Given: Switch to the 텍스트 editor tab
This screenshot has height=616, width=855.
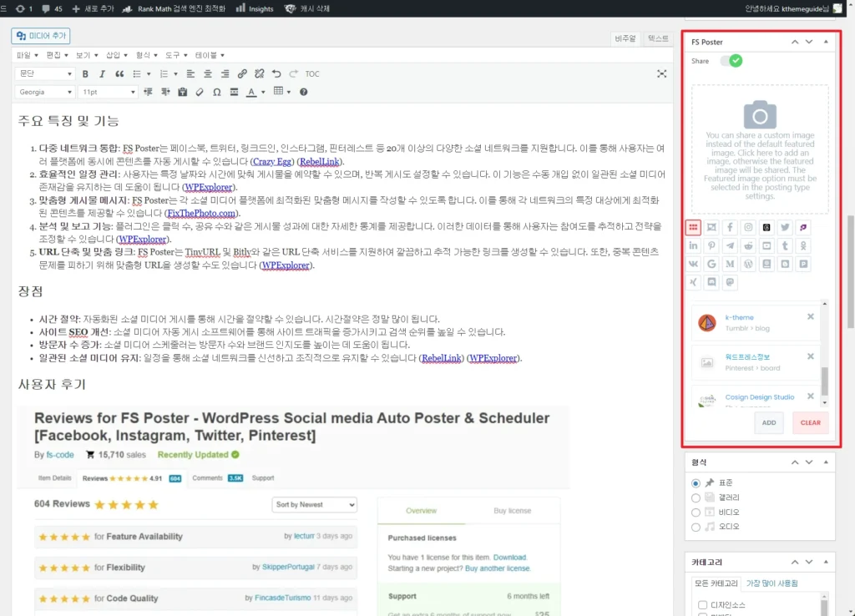Looking at the screenshot, I should tap(658, 38).
